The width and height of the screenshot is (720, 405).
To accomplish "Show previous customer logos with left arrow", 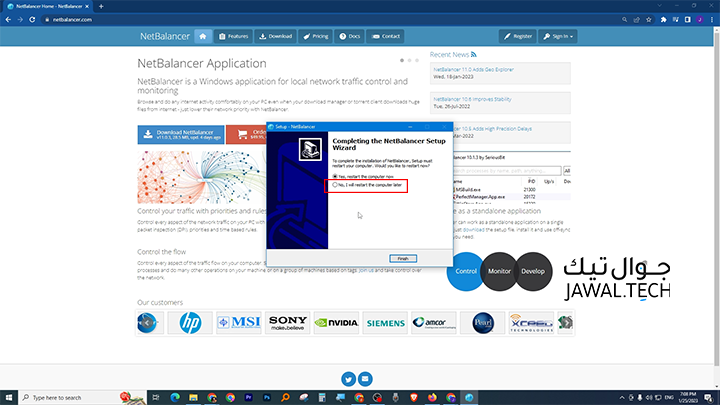I will coord(147,323).
